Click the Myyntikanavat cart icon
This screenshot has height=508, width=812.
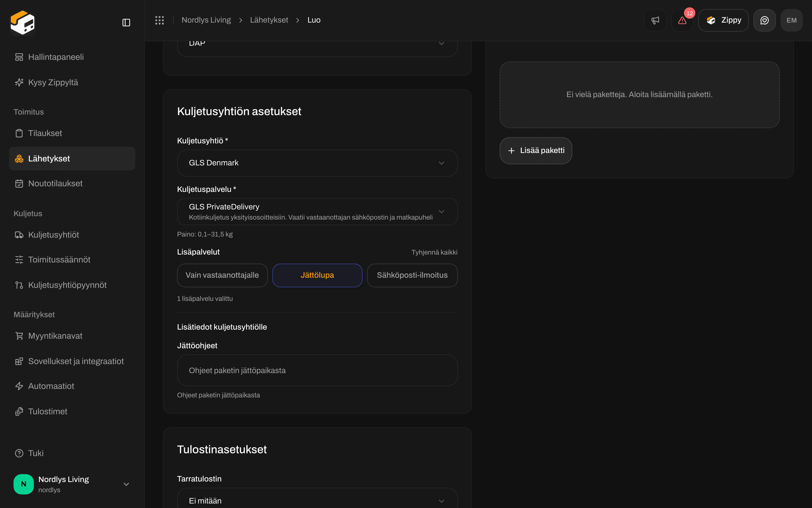pos(19,336)
